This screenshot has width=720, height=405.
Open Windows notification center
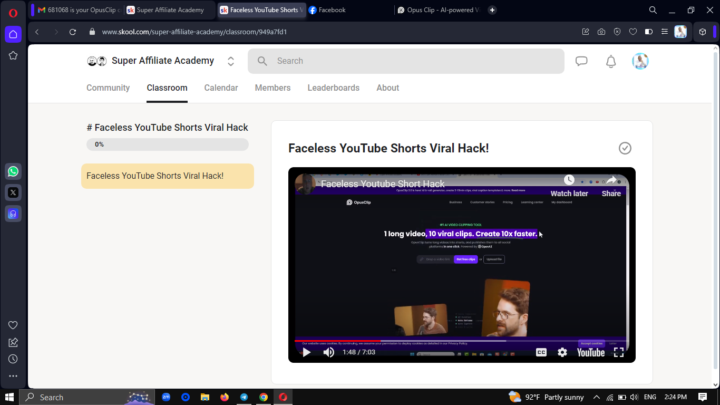(x=703, y=397)
